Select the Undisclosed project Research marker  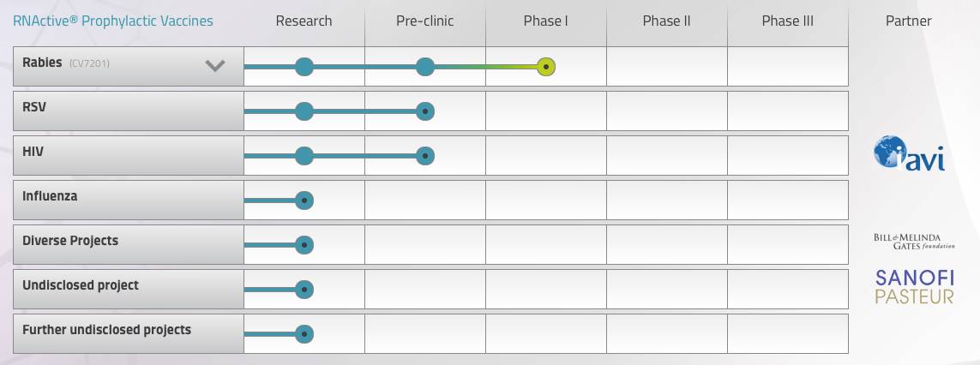(304, 290)
